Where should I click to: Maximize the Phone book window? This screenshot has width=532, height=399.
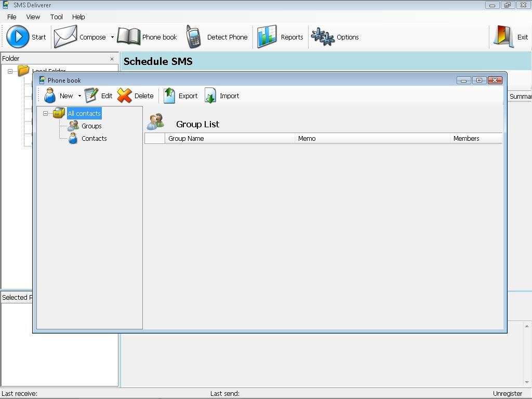tap(479, 80)
